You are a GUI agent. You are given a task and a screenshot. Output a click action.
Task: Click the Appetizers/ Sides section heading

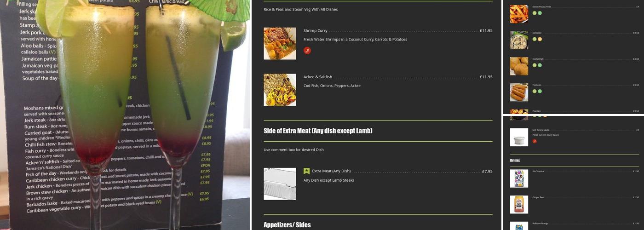(287, 225)
